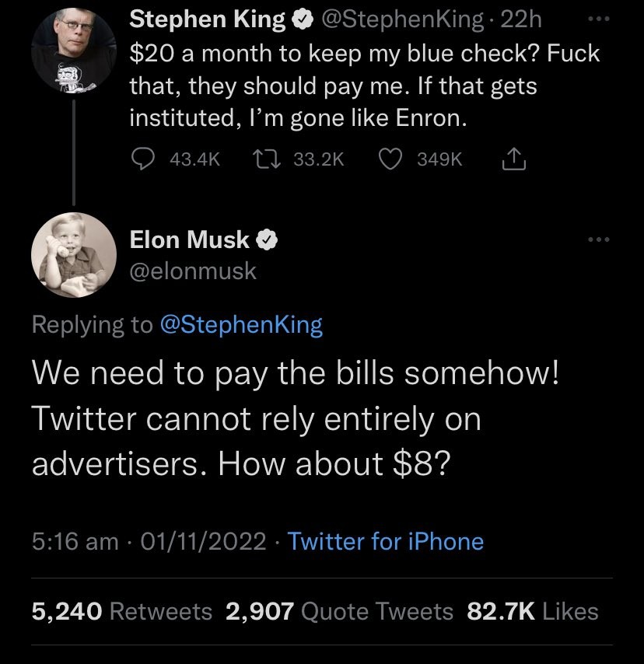Click the 5:16 am tweet timestamp
Screen dimensions: 644x664
click(x=75, y=541)
